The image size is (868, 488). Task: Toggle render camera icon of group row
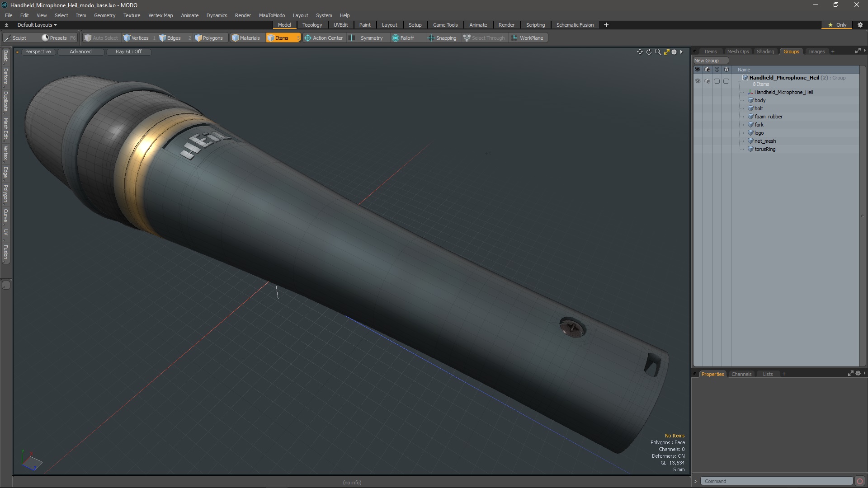(x=707, y=81)
